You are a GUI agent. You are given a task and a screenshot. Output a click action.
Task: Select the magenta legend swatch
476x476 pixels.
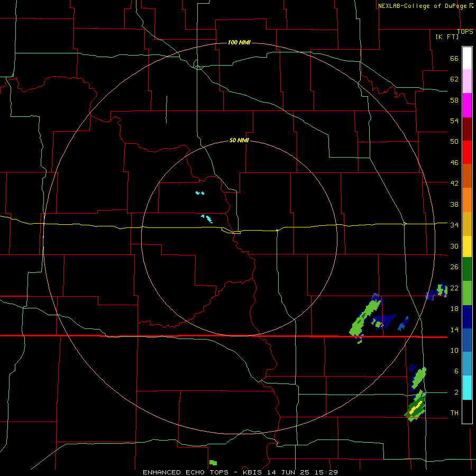(467, 105)
